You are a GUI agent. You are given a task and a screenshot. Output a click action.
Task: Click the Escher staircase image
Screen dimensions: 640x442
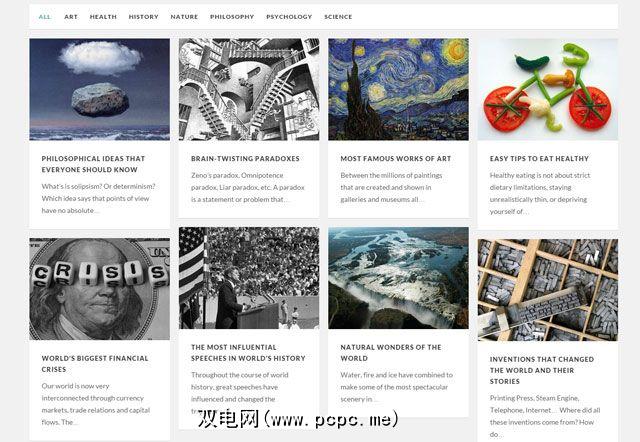point(249,89)
